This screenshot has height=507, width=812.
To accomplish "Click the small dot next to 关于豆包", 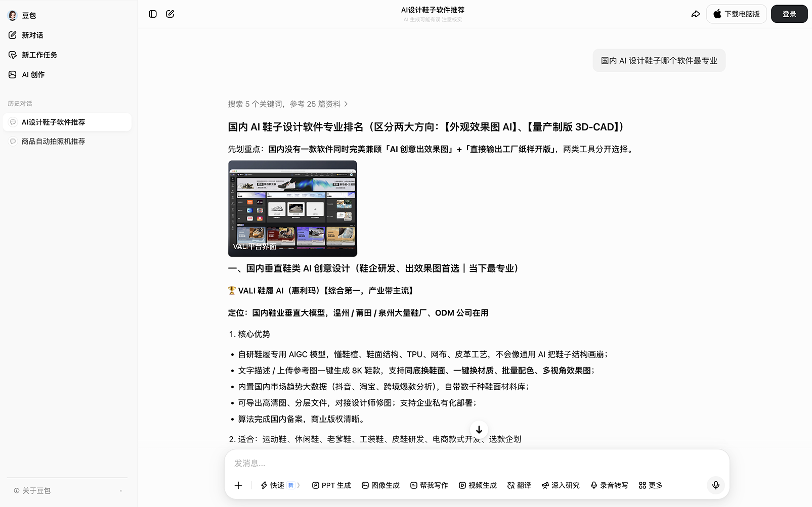I will (121, 491).
